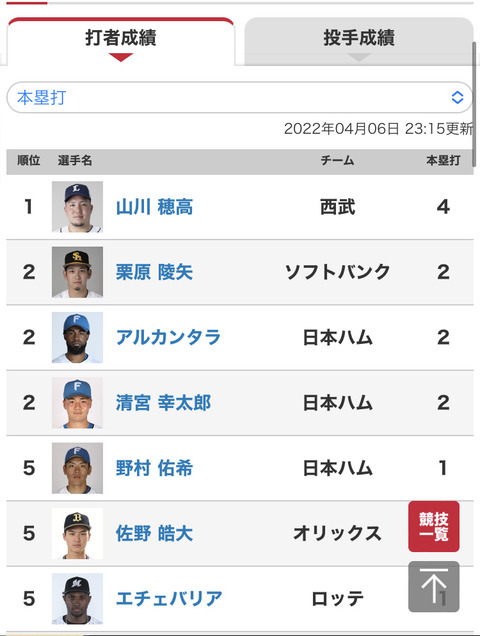480x636 pixels.
Task: Click the アルカンタラ player name
Action: pos(168,337)
